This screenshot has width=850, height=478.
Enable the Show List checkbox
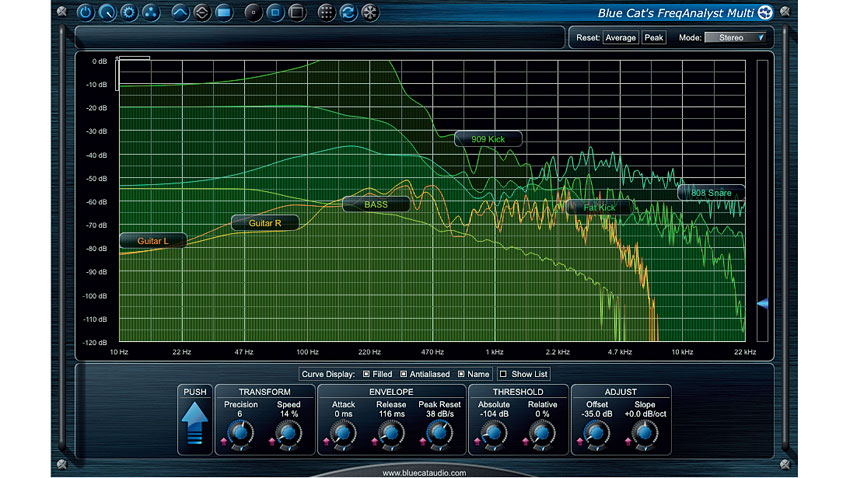[503, 374]
